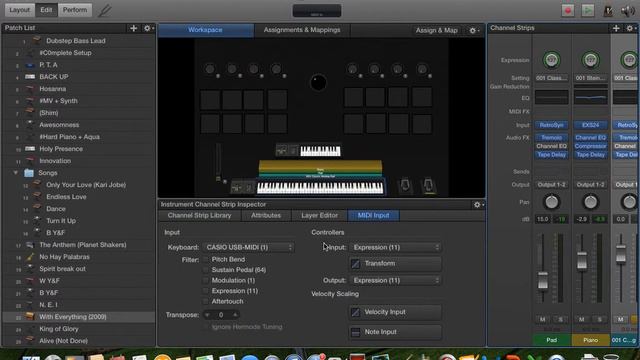
Task: Open the Layer Editor tab
Action: click(x=319, y=216)
